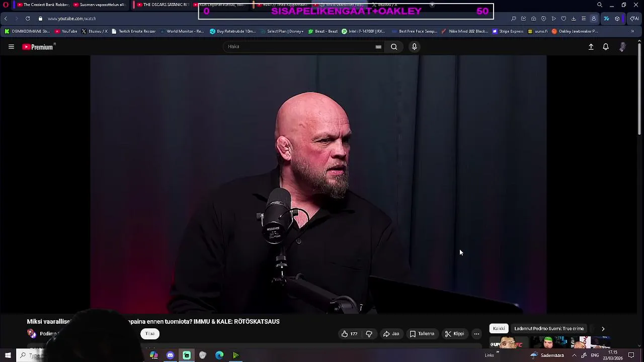This screenshot has width=644, height=362.
Task: Open 'Stripe Express' bookmark
Action: click(508, 31)
